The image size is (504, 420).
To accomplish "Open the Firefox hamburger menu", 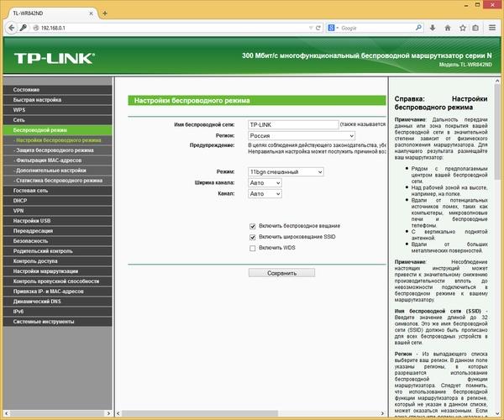I will click(492, 28).
